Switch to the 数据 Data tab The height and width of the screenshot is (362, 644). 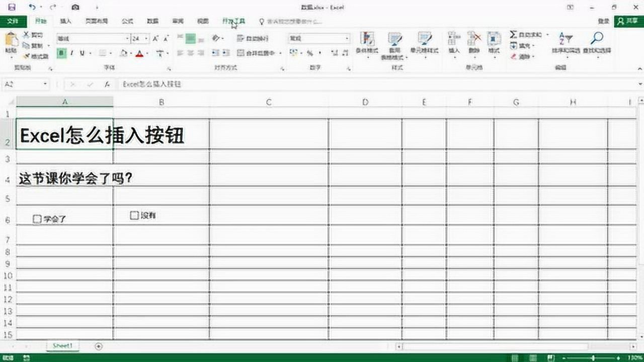(x=152, y=22)
